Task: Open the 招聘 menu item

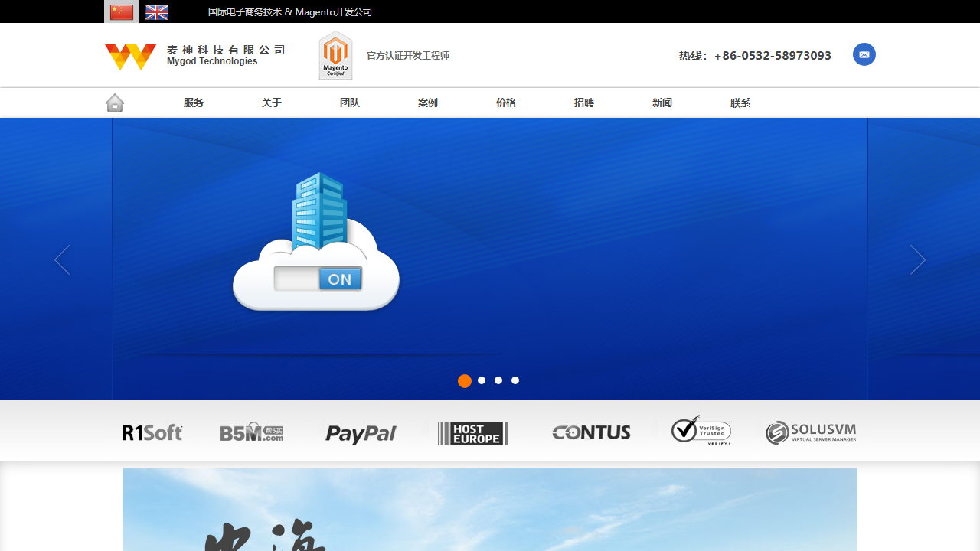Action: click(584, 103)
